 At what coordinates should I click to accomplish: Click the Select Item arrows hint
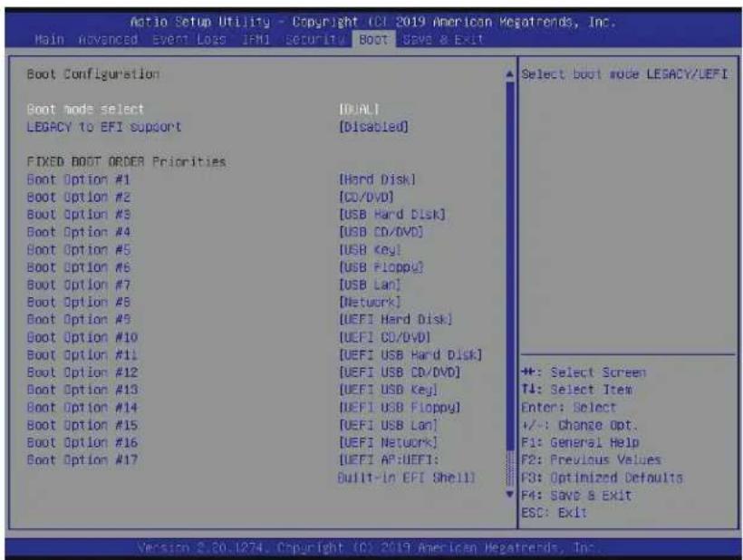(576, 390)
